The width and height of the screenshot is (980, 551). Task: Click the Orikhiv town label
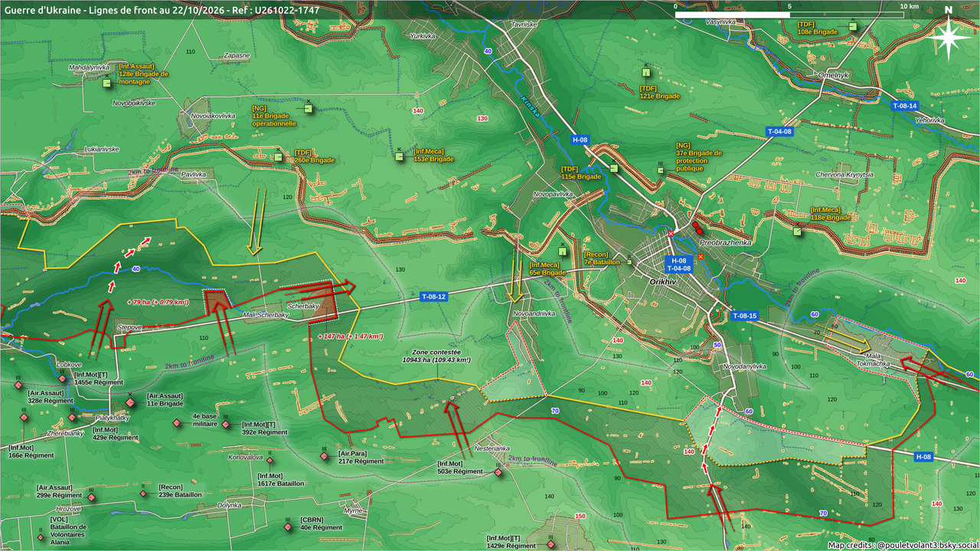(663, 282)
